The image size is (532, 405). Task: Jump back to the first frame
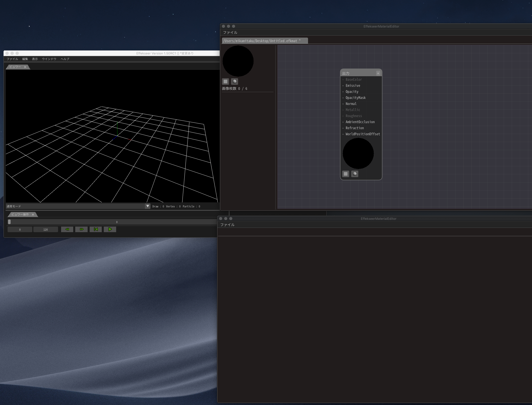96,229
